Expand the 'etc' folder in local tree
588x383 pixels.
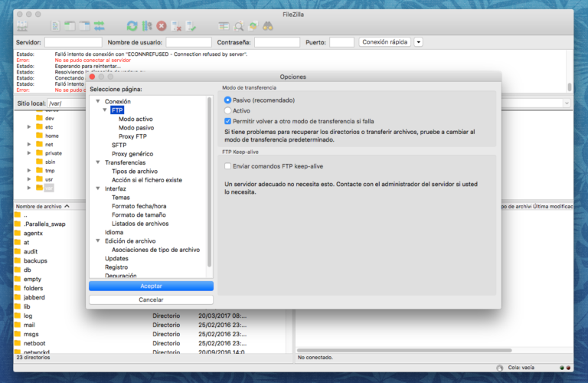click(x=29, y=127)
